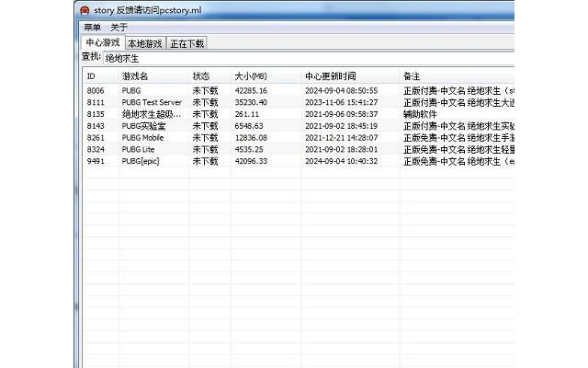Image resolution: width=588 pixels, height=368 pixels.
Task: Click 未下载 status in PUBG Mobile row
Action: (205, 138)
